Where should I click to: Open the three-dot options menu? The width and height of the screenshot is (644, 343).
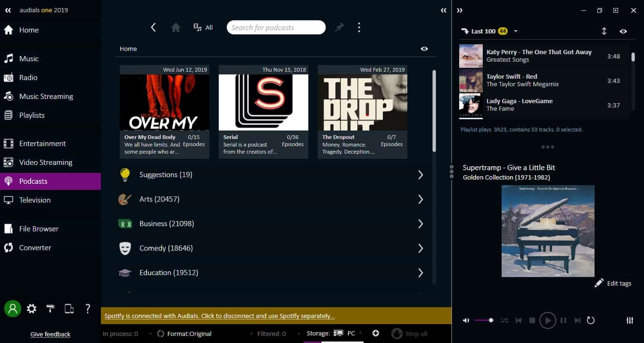point(359,27)
